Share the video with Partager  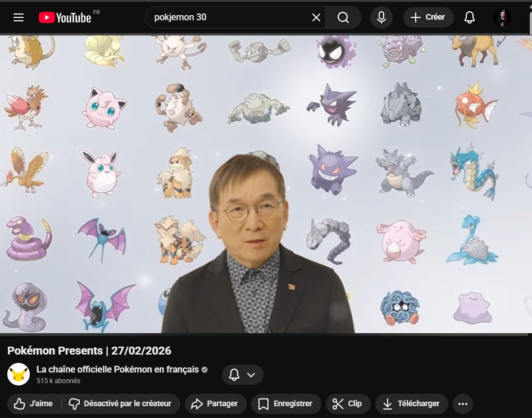tap(216, 404)
